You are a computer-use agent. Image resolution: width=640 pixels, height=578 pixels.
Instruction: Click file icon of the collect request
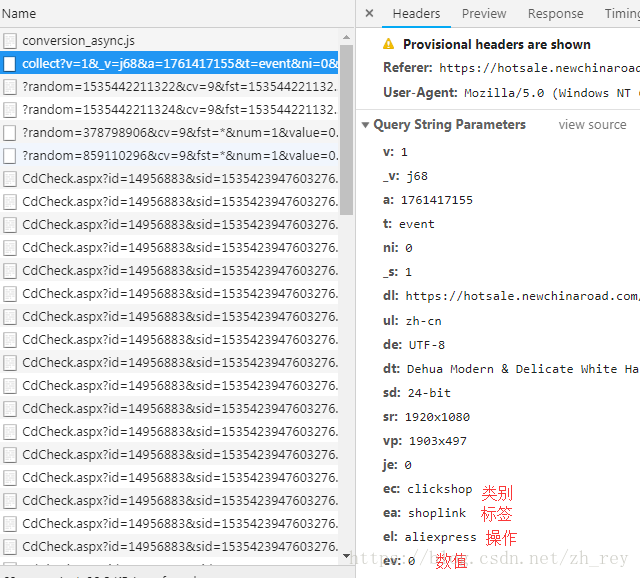10,64
